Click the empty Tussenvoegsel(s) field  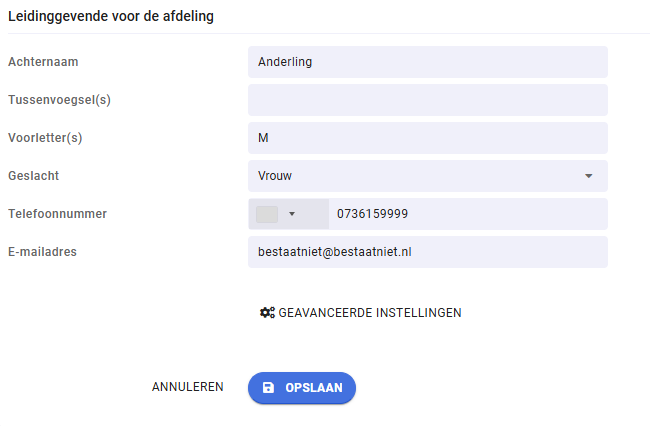[428, 100]
